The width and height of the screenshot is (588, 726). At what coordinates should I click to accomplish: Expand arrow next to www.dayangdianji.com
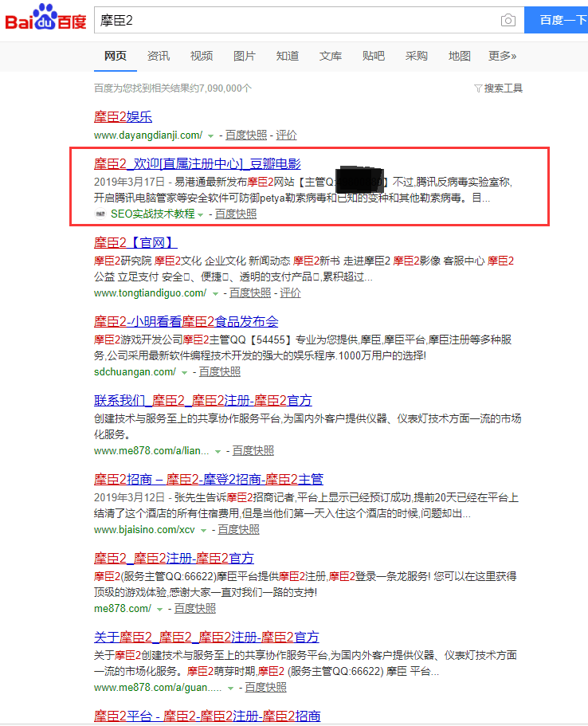point(210,136)
